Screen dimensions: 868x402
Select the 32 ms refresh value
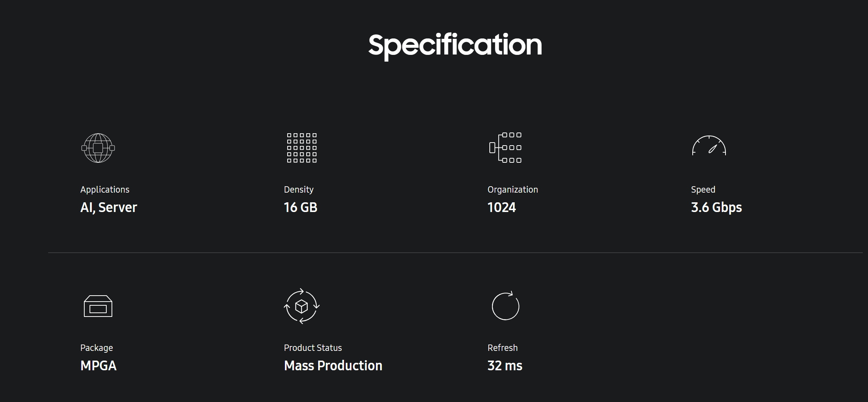(x=505, y=366)
